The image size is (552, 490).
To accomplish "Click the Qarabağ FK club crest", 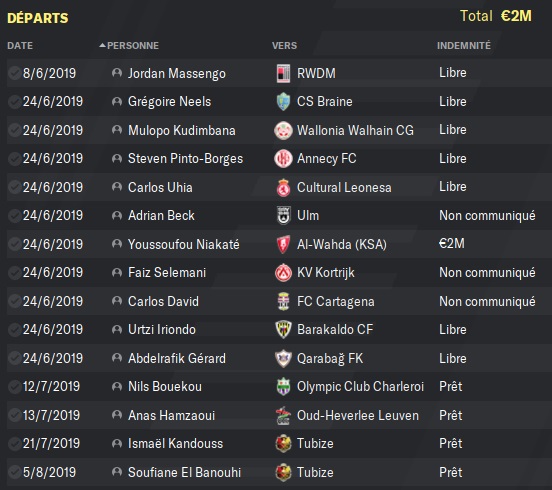I will click(x=283, y=359).
